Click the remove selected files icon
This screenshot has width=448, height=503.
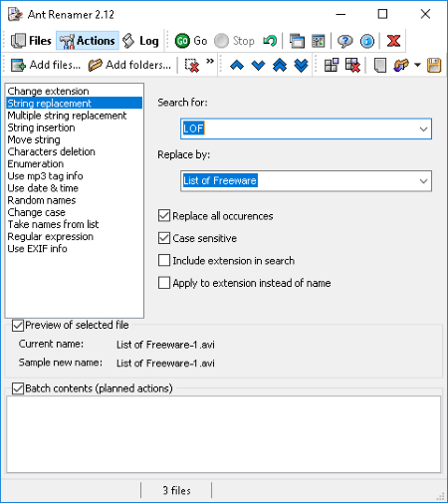pyautogui.click(x=192, y=65)
